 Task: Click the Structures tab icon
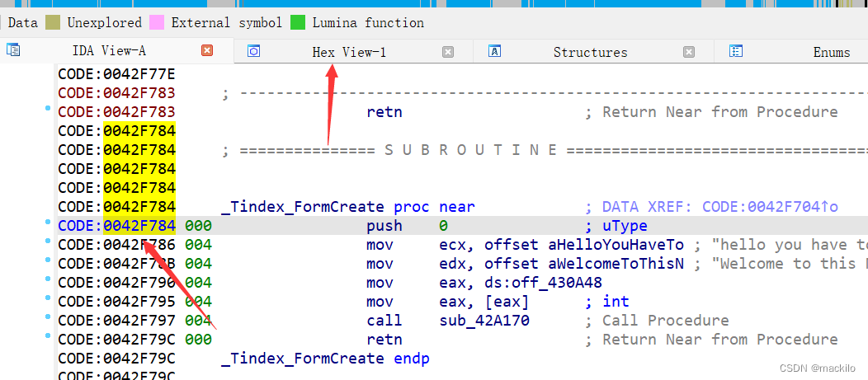(x=495, y=52)
